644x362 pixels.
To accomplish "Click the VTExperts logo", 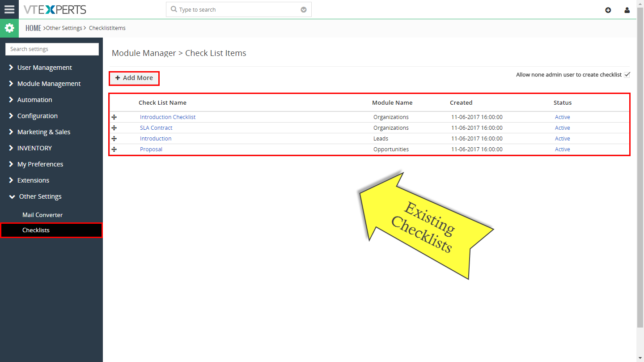I will (55, 9).
